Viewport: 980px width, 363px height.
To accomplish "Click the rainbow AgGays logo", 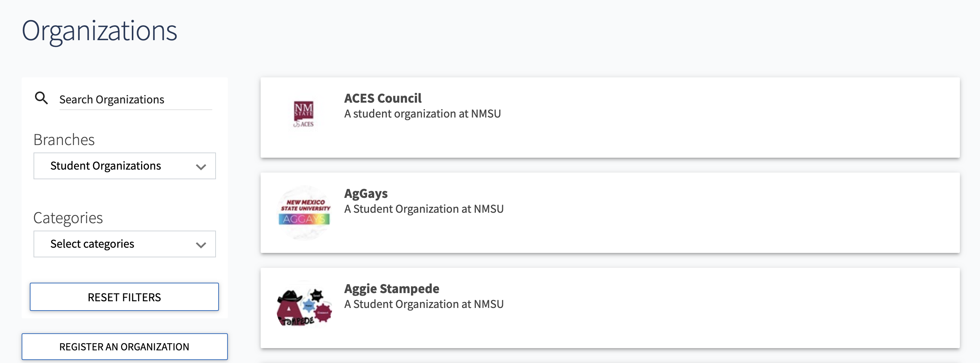I will pyautogui.click(x=304, y=212).
